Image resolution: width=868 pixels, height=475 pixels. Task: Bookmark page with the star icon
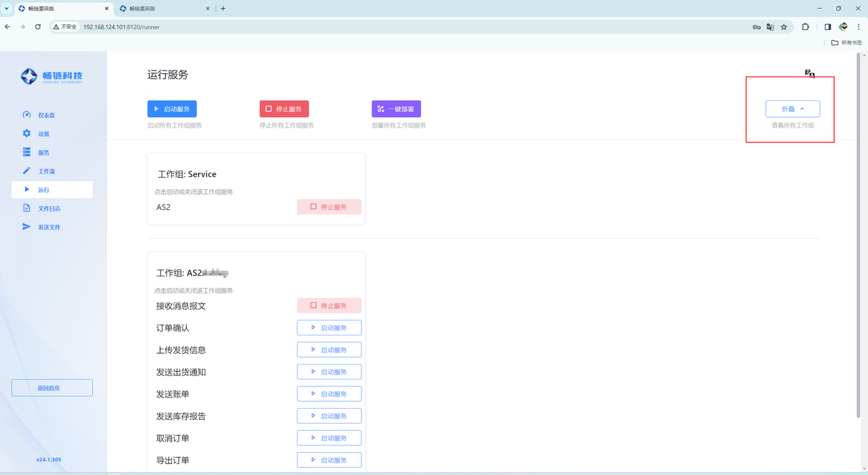click(784, 27)
